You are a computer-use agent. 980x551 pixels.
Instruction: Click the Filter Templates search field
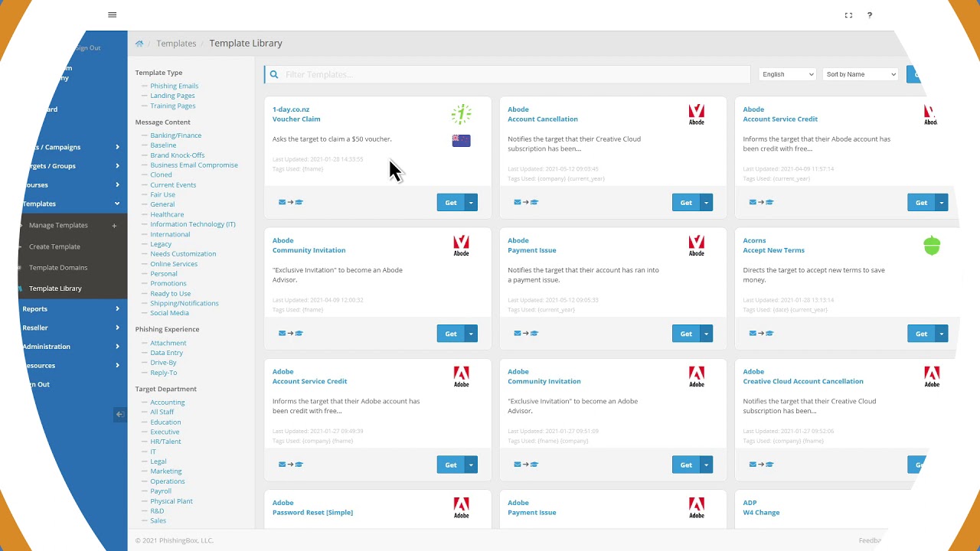pyautogui.click(x=507, y=74)
